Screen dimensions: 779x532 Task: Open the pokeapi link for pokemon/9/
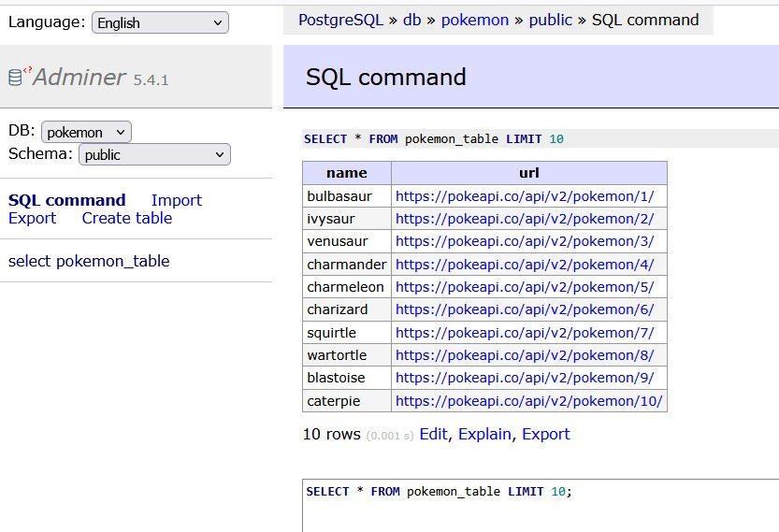coord(525,378)
